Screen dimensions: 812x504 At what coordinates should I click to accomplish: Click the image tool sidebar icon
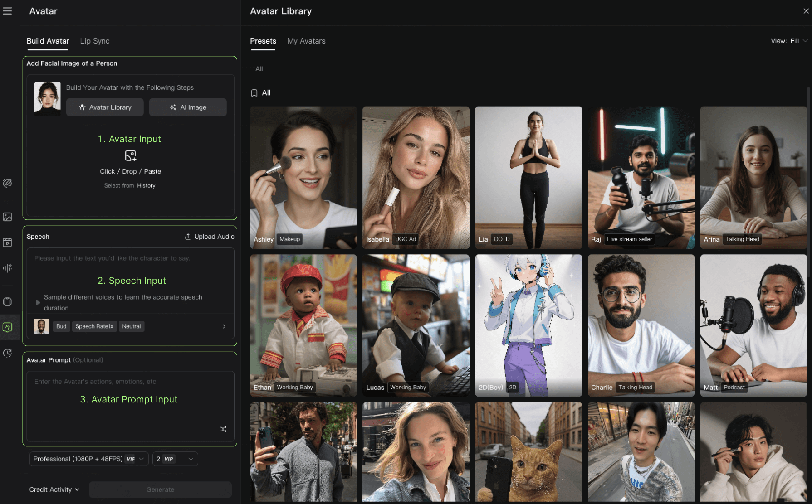[8, 217]
